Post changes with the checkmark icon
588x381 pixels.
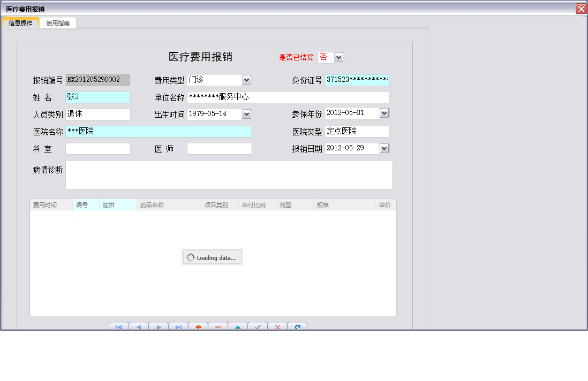pos(258,326)
